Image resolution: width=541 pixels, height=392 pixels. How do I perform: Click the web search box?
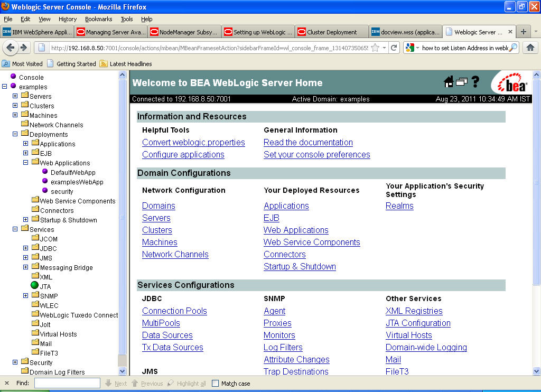465,48
